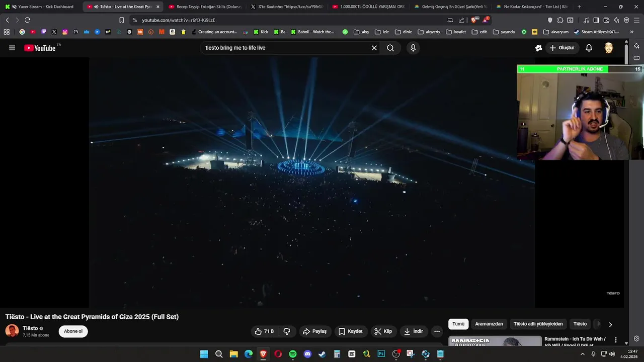
Task: Open a new browser tab
Action: pos(579,7)
